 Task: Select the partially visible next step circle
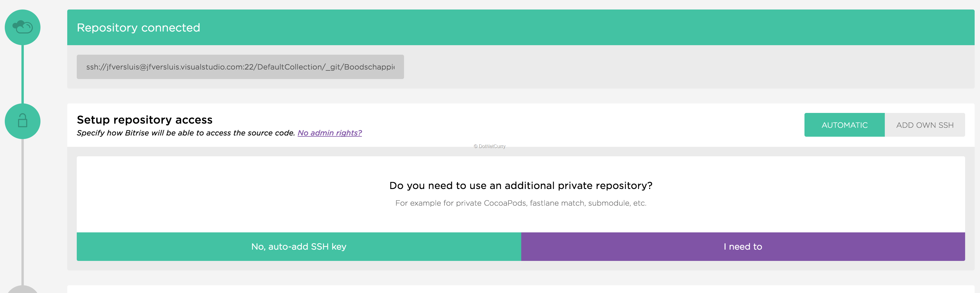click(x=22, y=289)
